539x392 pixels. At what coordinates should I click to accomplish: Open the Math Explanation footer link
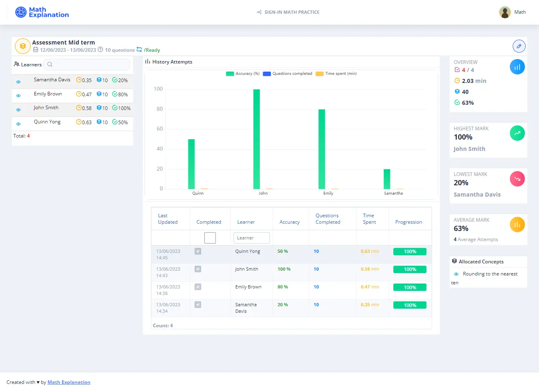pyautogui.click(x=69, y=382)
